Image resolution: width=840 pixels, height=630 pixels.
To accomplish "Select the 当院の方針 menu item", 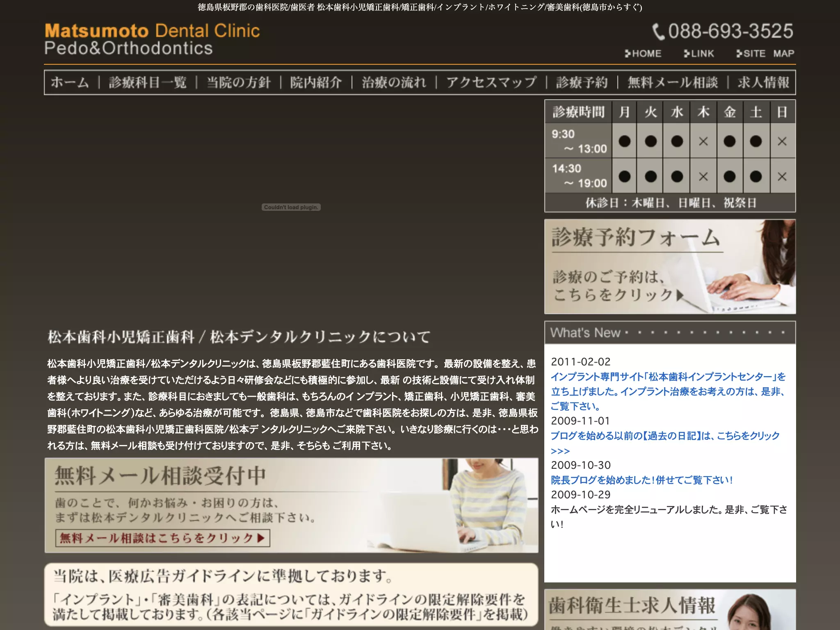I will click(238, 82).
